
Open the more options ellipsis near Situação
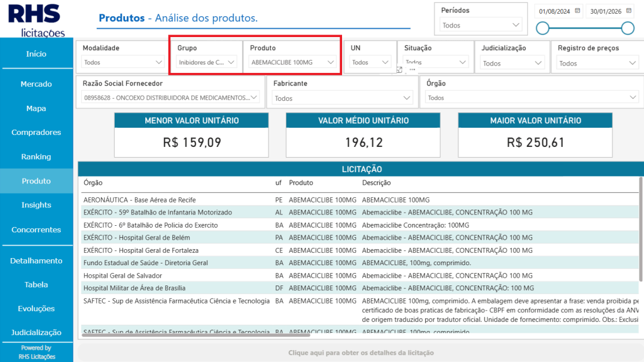tap(413, 70)
